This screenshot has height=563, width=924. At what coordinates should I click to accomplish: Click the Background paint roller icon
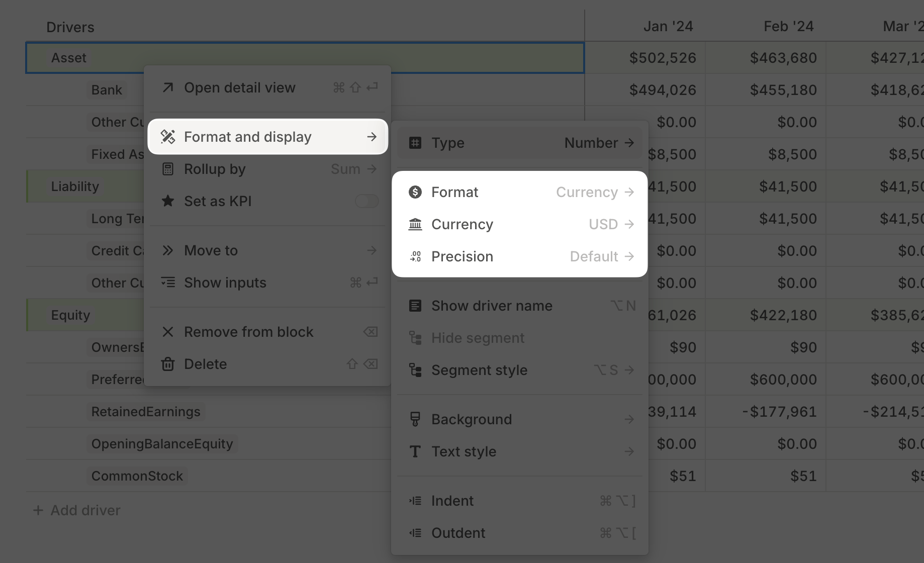[415, 419]
